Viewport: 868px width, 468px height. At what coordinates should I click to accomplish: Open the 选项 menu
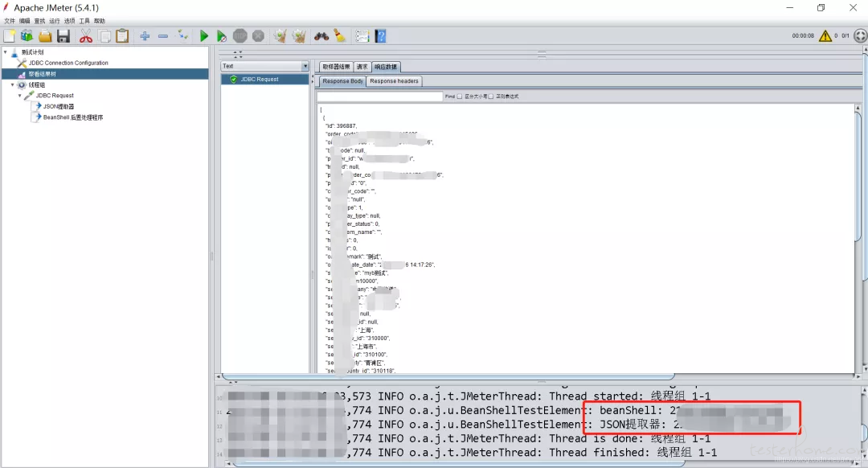pyautogui.click(x=69, y=21)
